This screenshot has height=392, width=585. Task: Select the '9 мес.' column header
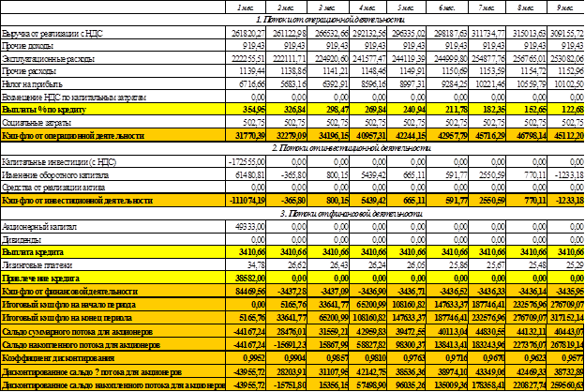[x=564, y=8]
